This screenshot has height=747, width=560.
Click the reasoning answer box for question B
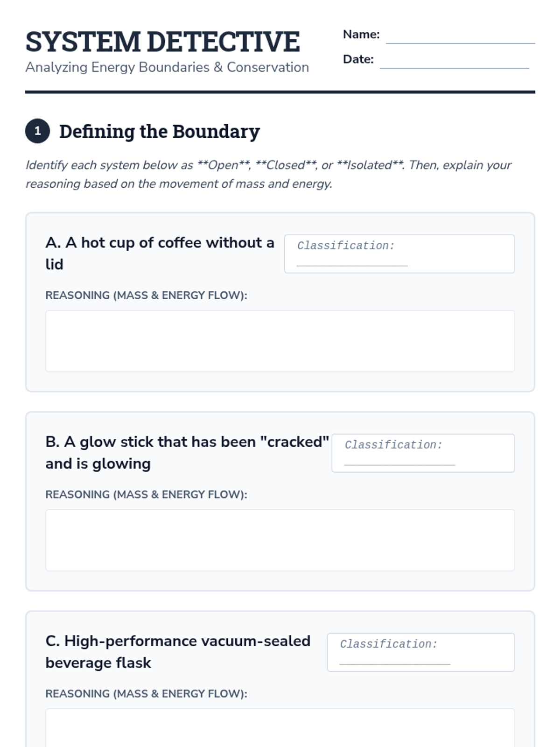[280, 540]
